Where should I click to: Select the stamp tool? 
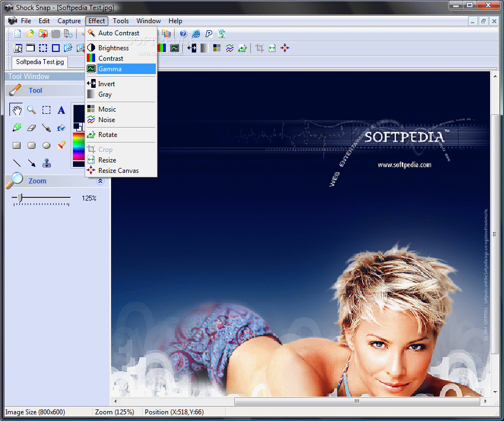click(46, 163)
